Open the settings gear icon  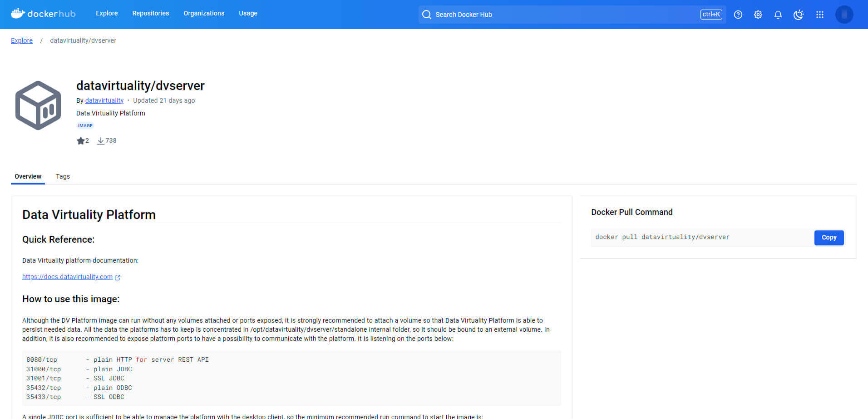coord(758,15)
